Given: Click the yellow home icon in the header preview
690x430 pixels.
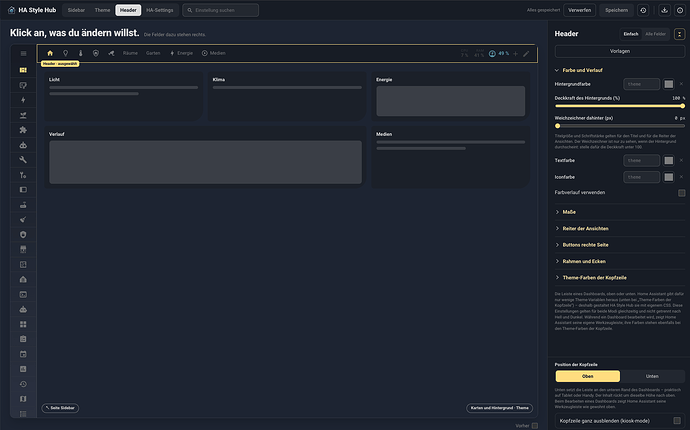Looking at the screenshot, I should point(50,53).
